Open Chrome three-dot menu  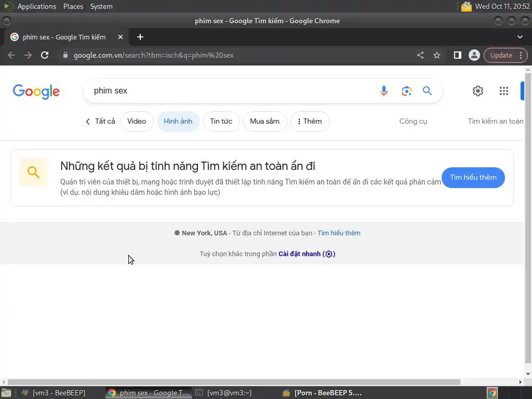[521, 55]
